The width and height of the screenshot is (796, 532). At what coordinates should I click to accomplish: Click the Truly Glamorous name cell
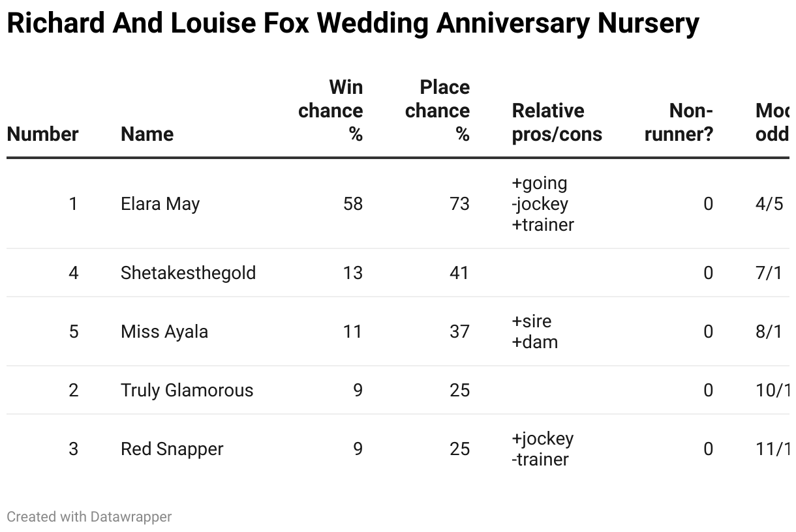187,390
